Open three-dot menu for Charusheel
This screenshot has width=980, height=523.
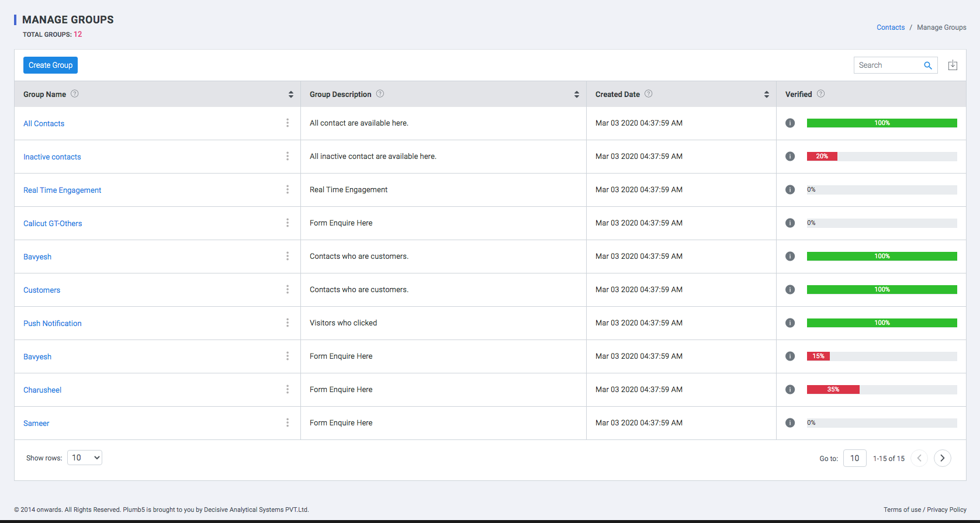tap(288, 389)
